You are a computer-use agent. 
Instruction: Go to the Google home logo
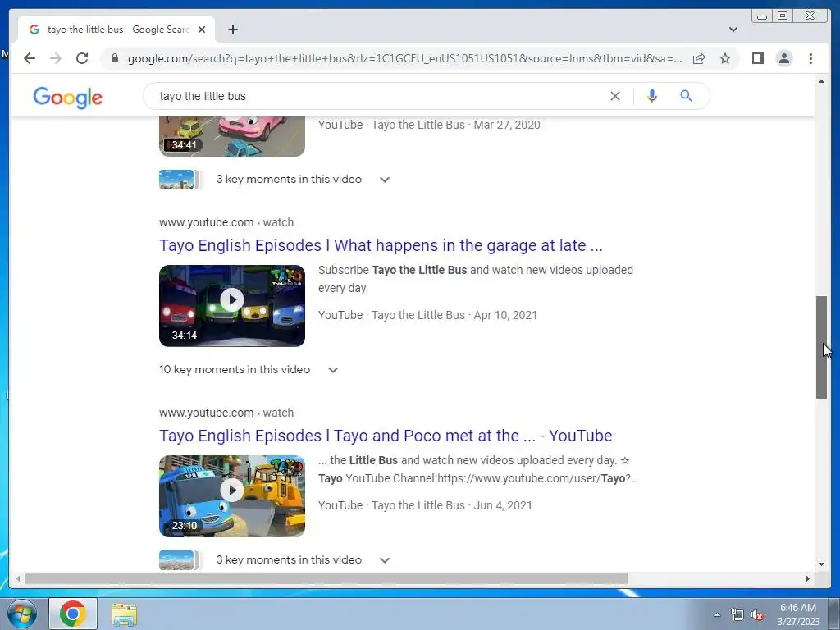(67, 98)
